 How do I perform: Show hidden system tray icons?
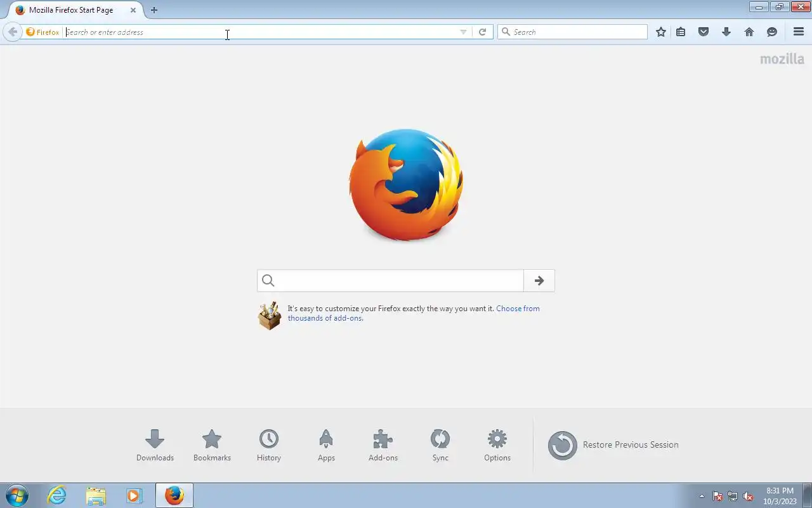tap(702, 496)
